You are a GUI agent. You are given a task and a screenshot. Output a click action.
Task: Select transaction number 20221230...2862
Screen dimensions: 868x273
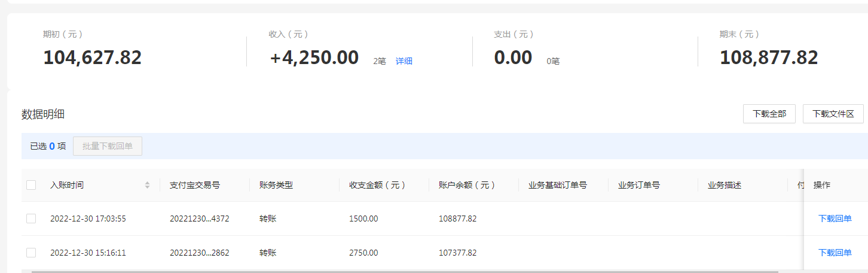point(200,253)
